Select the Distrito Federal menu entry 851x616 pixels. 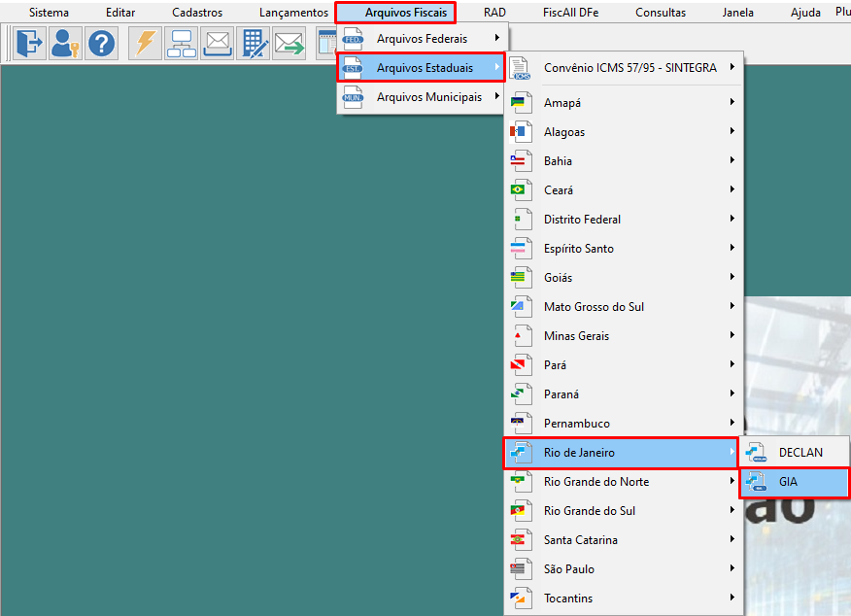click(623, 220)
